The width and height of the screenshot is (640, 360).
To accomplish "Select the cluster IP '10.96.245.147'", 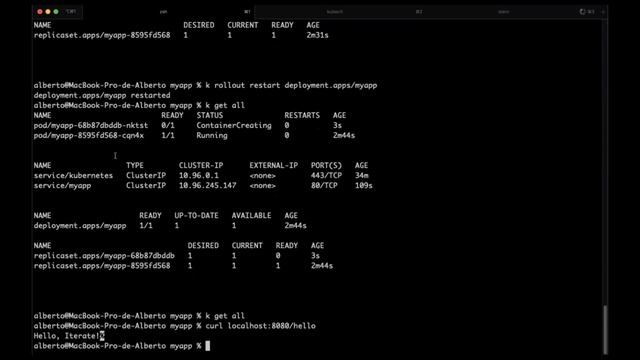I will click(x=207, y=186).
